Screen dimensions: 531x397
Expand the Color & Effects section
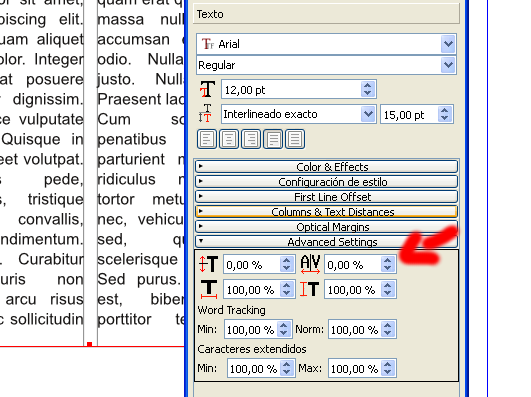[326, 167]
